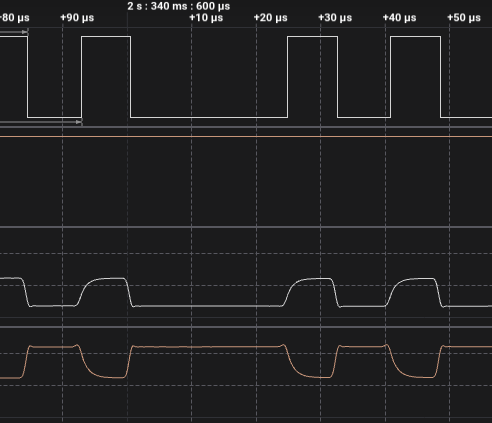Select the +90 µs time ruler label
Viewport: 492px width, 423px height.
click(77, 18)
